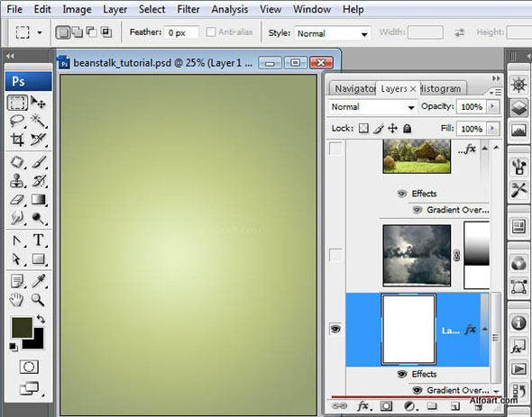Select the Crop tool

pyautogui.click(x=17, y=140)
